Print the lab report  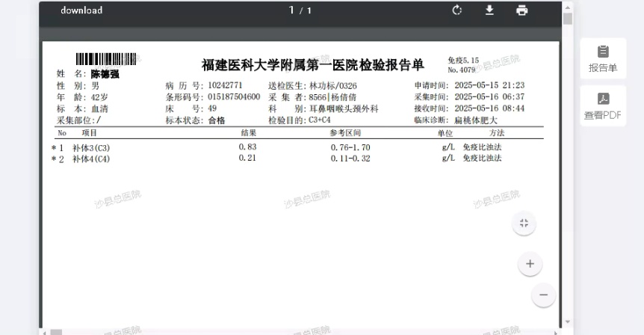[521, 10]
